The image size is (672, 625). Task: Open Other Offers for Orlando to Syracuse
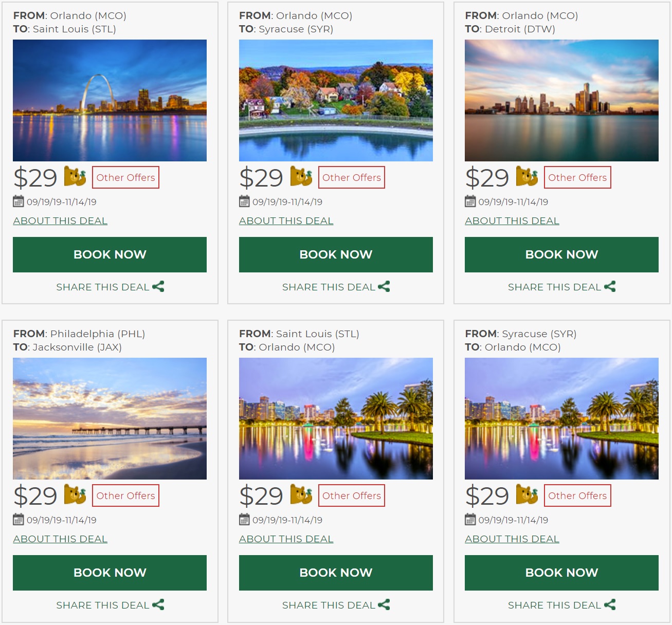pos(352,177)
